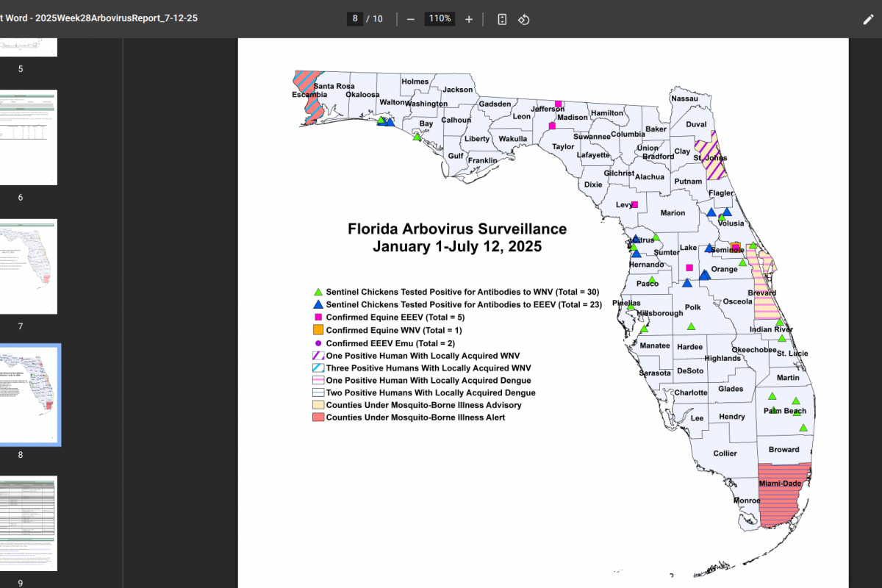
Task: Click the purple EEEV Emu legend circle
Action: point(318,343)
